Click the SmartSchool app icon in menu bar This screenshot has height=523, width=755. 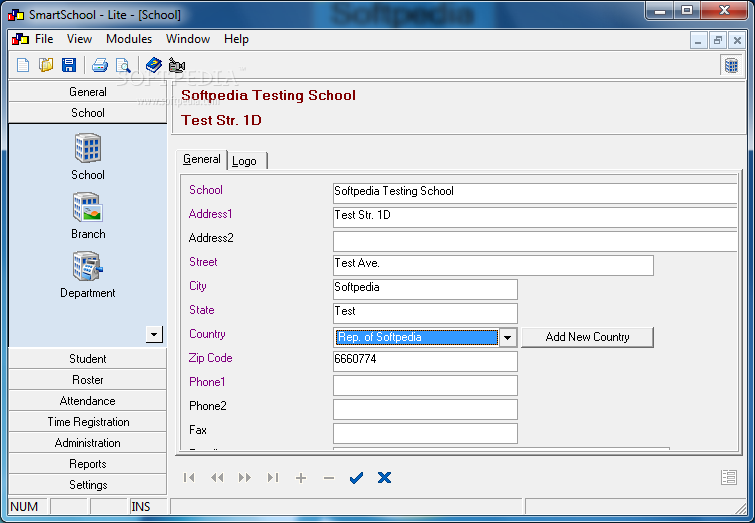pos(20,39)
